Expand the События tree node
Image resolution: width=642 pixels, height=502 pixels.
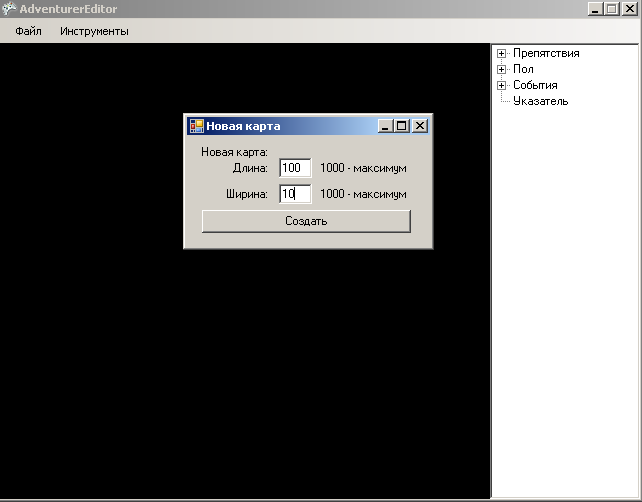point(501,85)
